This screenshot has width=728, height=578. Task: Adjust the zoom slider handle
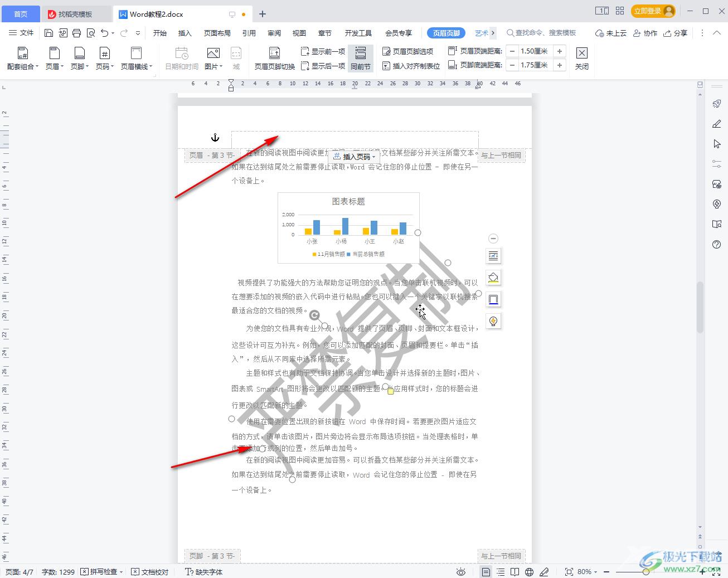(x=646, y=572)
